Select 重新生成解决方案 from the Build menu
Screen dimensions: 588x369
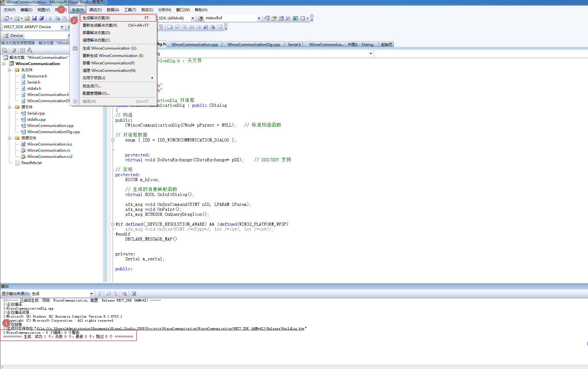pos(100,25)
